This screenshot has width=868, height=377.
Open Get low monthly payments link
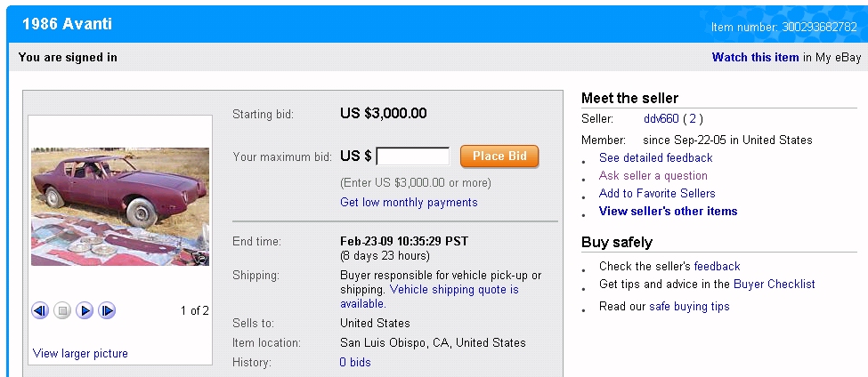click(409, 202)
